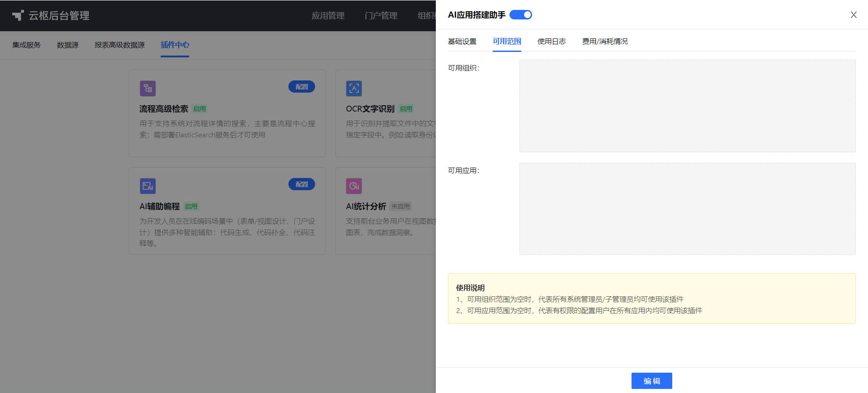The height and width of the screenshot is (393, 868).
Task: Click the 可用组织 selection area
Action: point(687,106)
